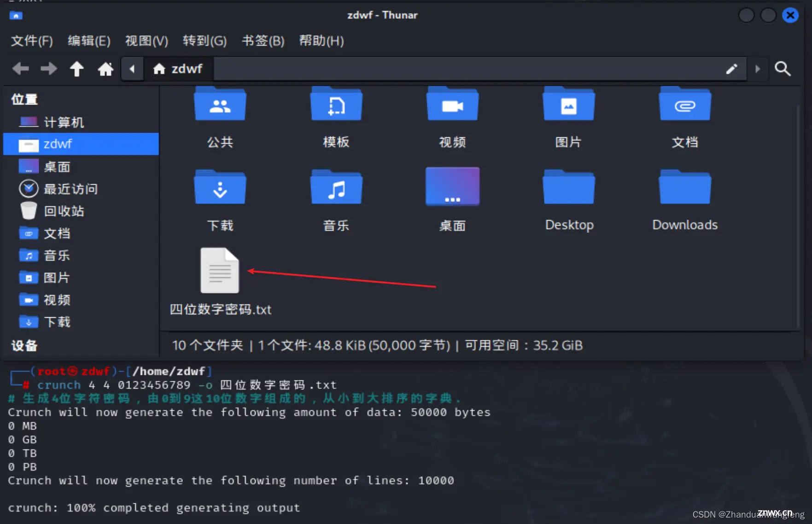
Task: Click the empty location bar field
Action: (x=467, y=69)
